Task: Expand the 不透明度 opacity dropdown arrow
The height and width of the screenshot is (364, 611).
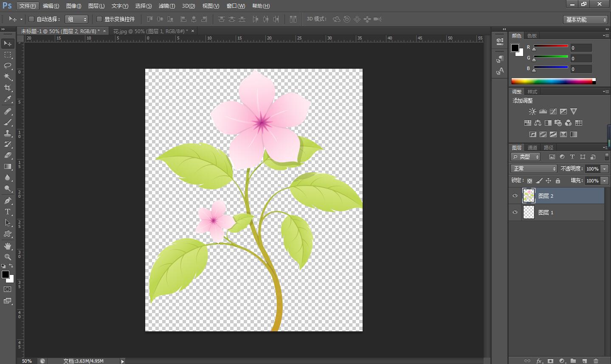Action: coord(605,169)
